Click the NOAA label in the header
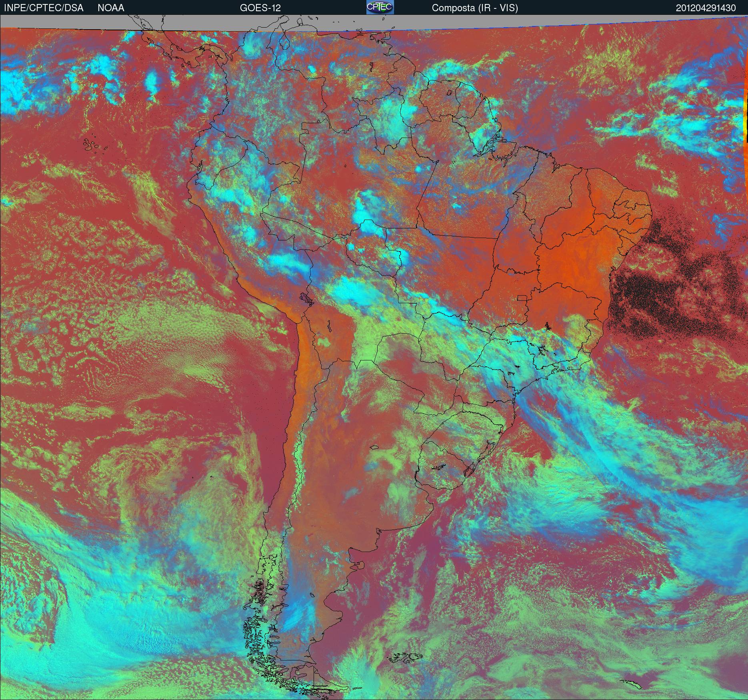This screenshot has width=748, height=700. coord(111,8)
